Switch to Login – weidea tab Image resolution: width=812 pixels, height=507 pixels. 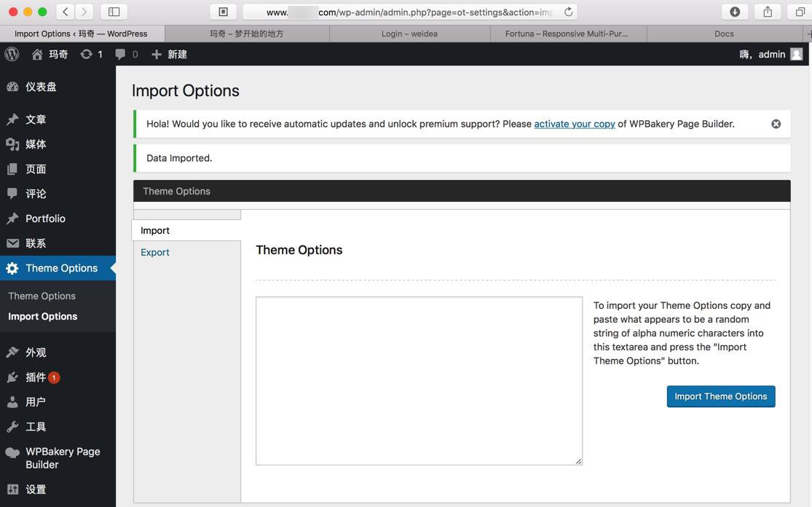[409, 34]
